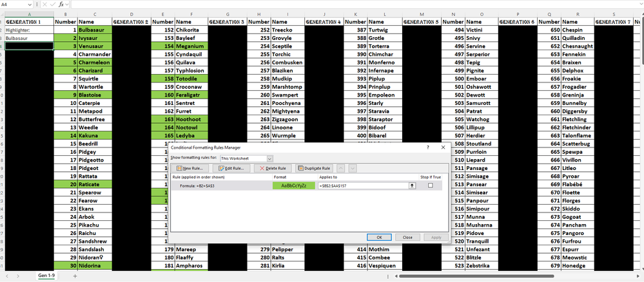Click the horizontal scrollbar thumb
644x282 pixels.
(476, 276)
